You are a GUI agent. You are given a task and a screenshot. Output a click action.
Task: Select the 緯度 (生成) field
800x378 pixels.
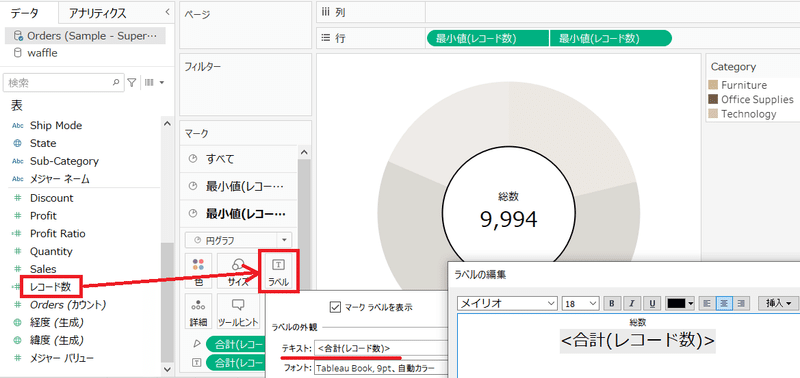coord(57,340)
